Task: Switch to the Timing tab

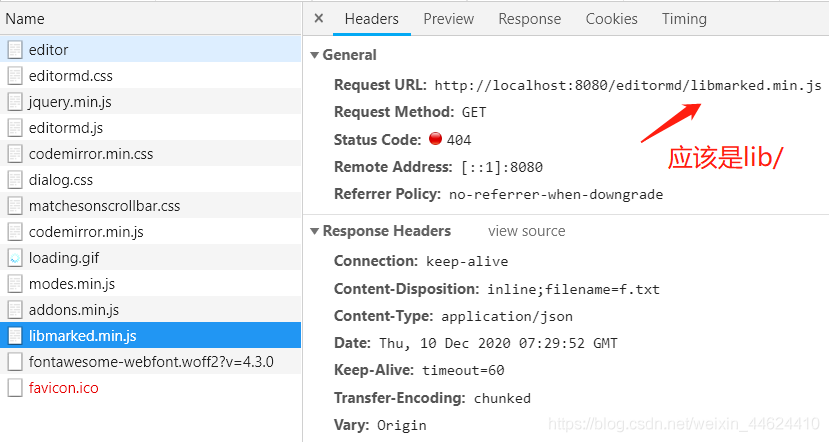Action: click(x=684, y=19)
